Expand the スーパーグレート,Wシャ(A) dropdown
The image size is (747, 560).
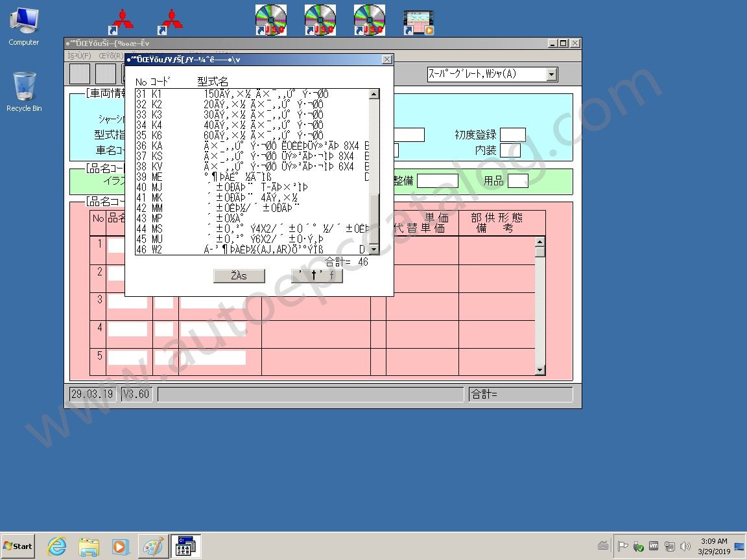(x=552, y=75)
